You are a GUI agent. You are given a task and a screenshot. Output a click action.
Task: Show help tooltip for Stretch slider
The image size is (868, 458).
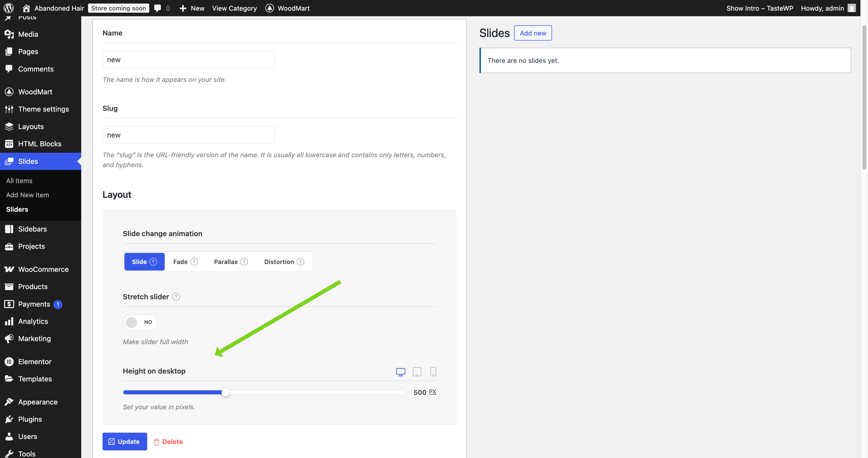(176, 297)
